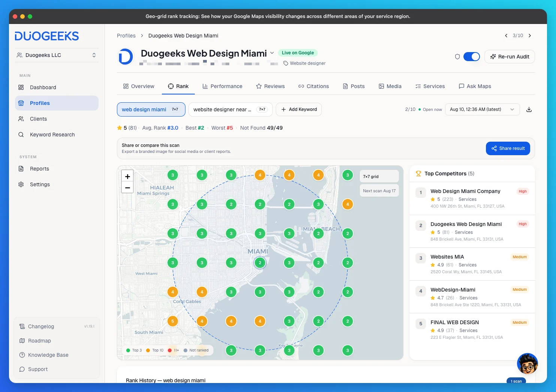Select the Rank tab

pyautogui.click(x=178, y=86)
